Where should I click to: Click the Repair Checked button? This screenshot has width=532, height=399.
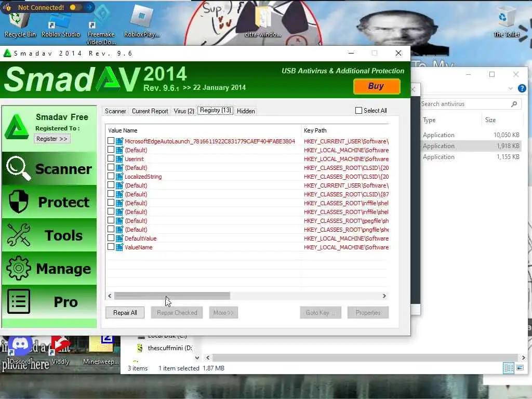pos(177,312)
